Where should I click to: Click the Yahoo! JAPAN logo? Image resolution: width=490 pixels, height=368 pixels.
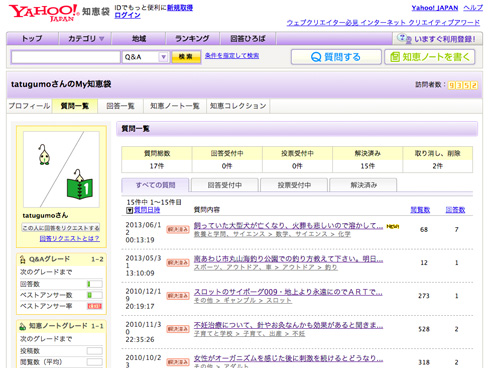click(x=44, y=13)
